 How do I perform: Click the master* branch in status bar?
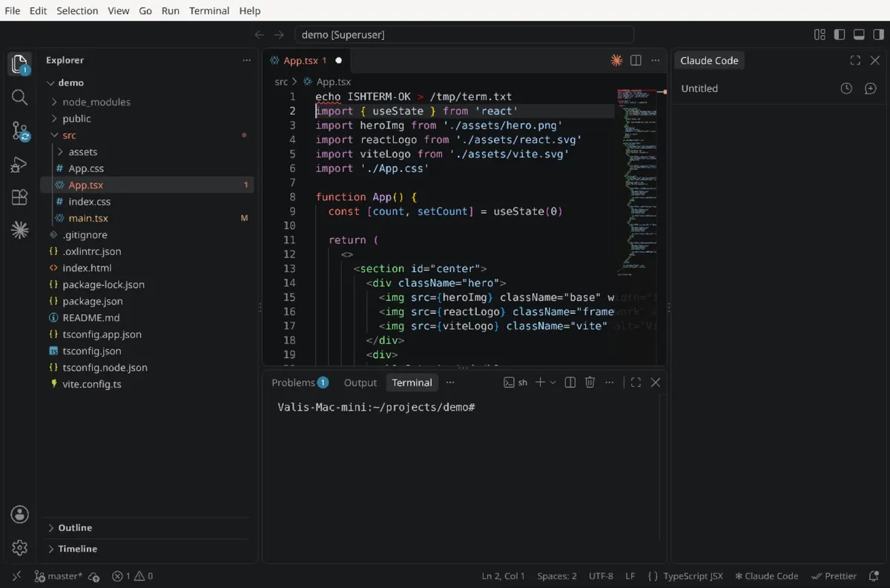click(58, 576)
